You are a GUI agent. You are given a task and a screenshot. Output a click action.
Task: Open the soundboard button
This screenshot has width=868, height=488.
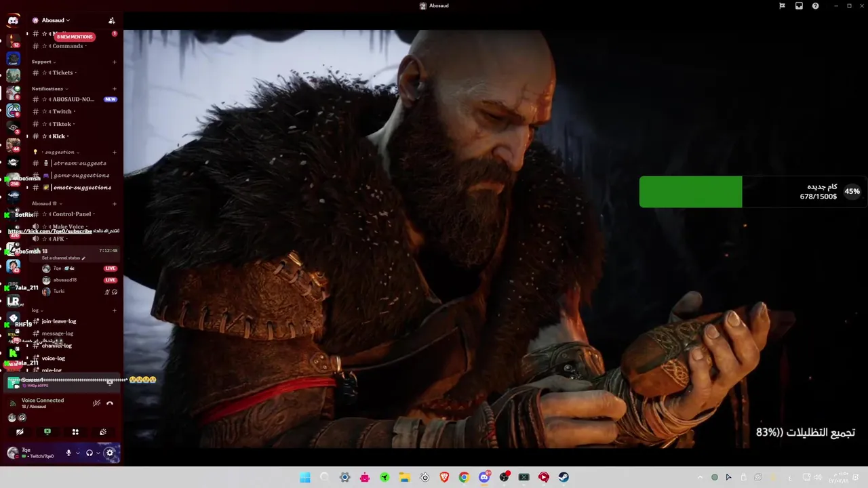(103, 432)
